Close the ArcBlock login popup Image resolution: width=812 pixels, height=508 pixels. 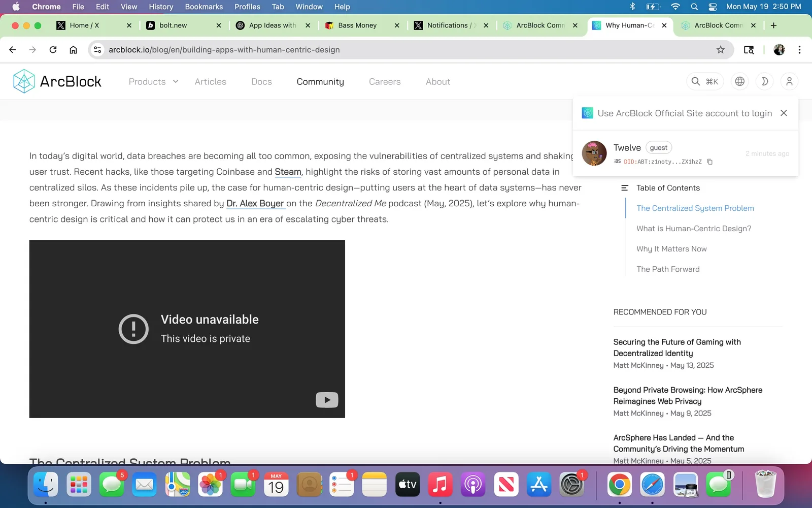[784, 113]
